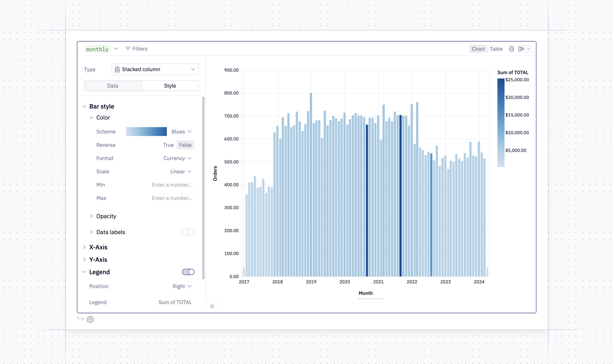Screen dimensions: 613x364
Task: Collapse the sidebar with double-chevron icon
Action: pos(212,306)
